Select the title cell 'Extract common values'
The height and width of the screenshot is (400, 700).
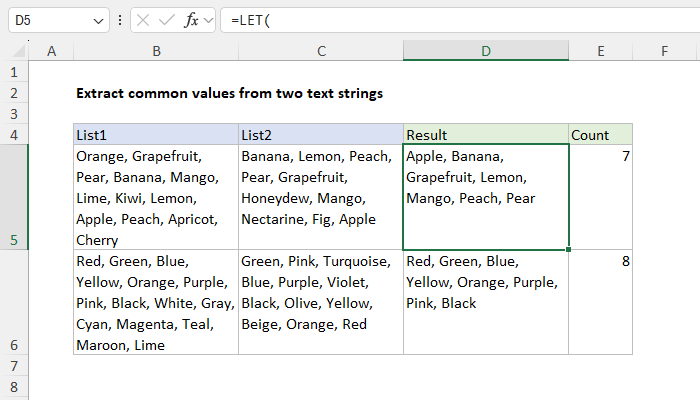230,93
